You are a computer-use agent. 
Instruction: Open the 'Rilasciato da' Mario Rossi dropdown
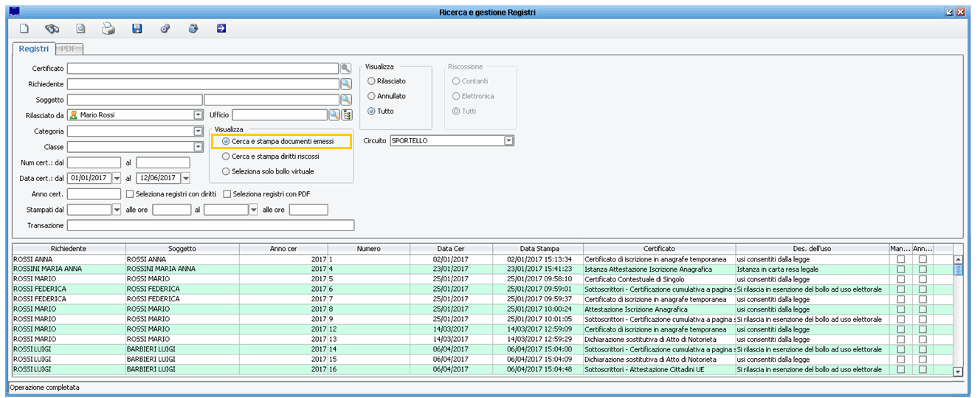198,115
